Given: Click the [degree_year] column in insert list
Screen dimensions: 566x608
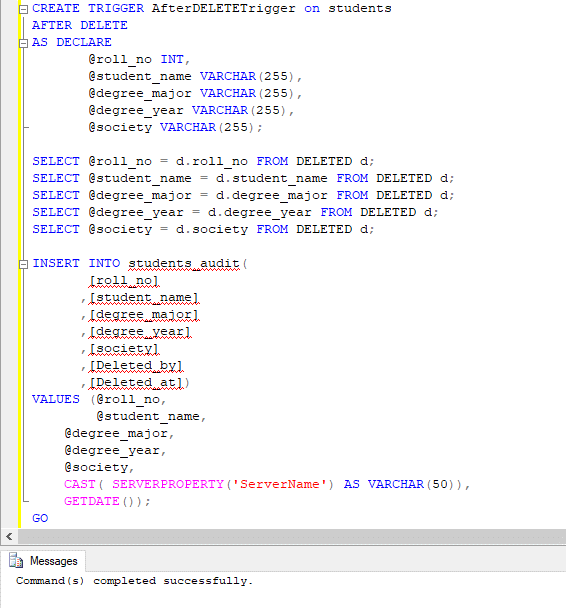Looking at the screenshot, I should (x=140, y=332).
